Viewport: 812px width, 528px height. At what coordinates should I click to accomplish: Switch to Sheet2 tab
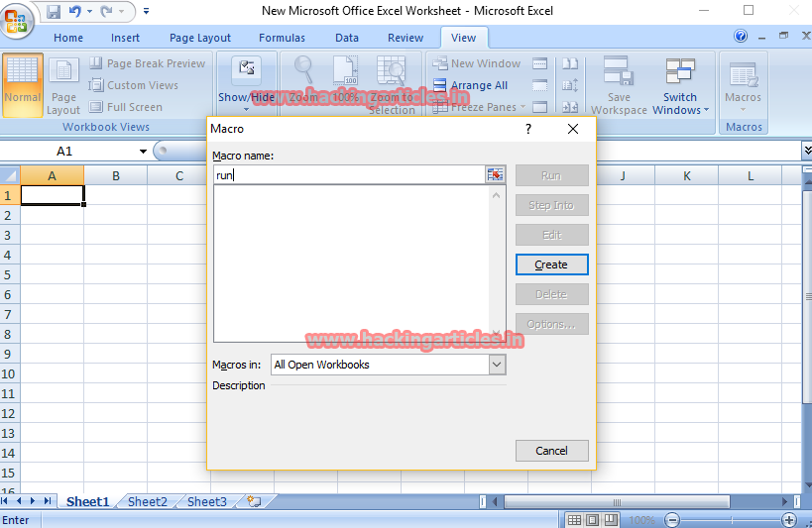(x=148, y=501)
